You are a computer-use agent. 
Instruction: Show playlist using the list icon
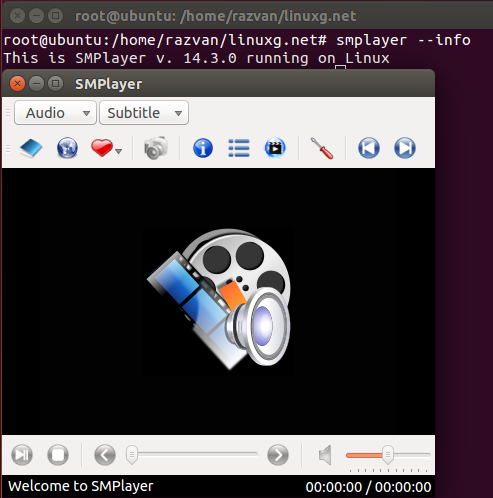[239, 148]
